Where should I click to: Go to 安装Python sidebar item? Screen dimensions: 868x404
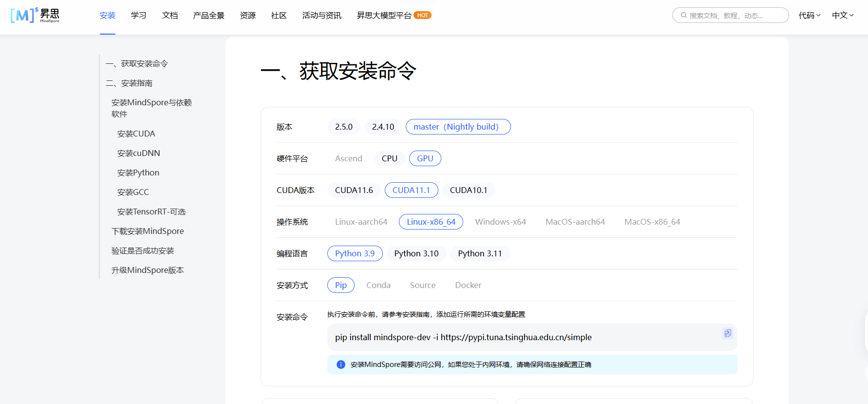click(138, 173)
